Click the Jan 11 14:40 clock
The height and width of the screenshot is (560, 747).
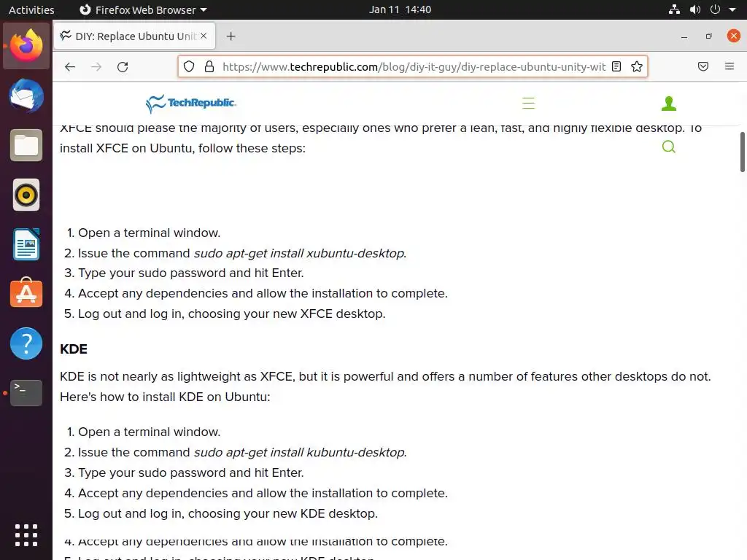(400, 9)
